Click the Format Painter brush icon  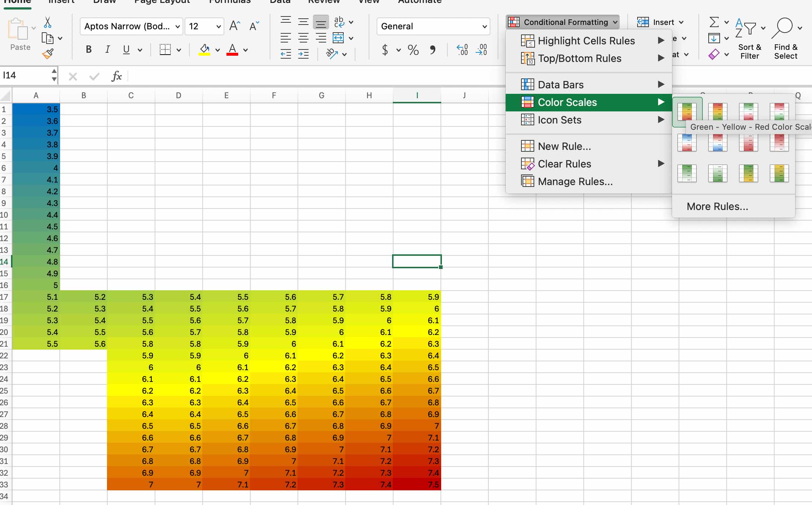48,54
